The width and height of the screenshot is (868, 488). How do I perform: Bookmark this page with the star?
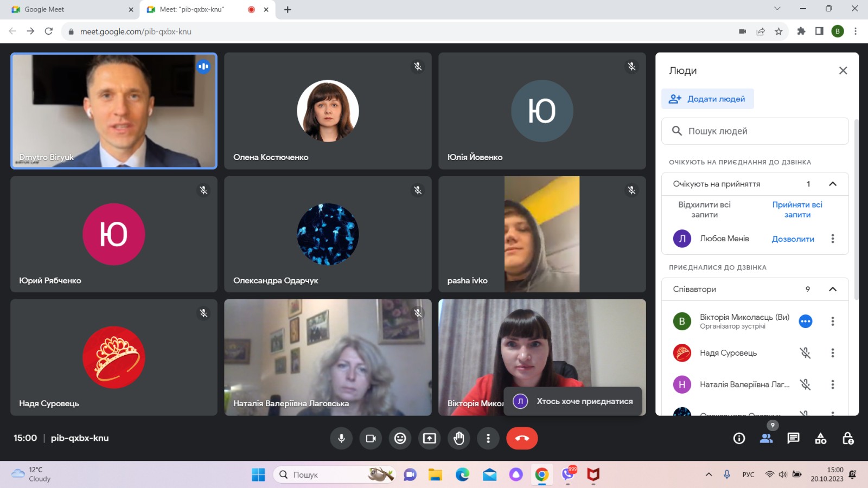click(778, 31)
